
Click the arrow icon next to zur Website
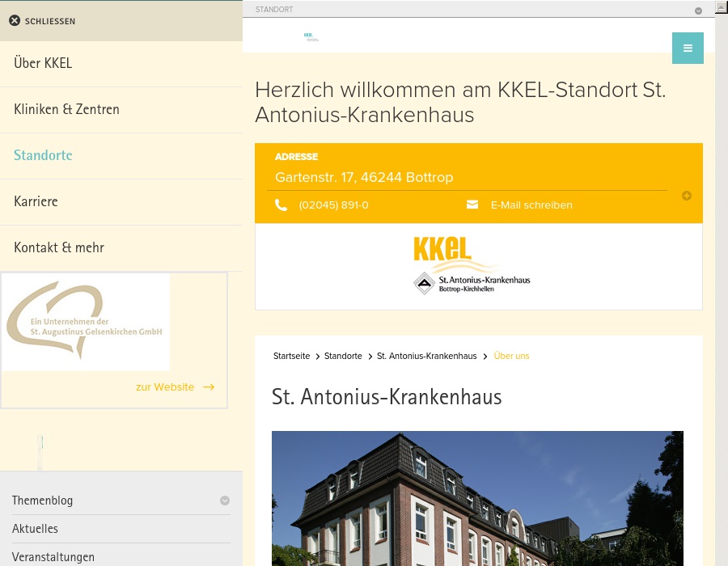click(x=208, y=387)
